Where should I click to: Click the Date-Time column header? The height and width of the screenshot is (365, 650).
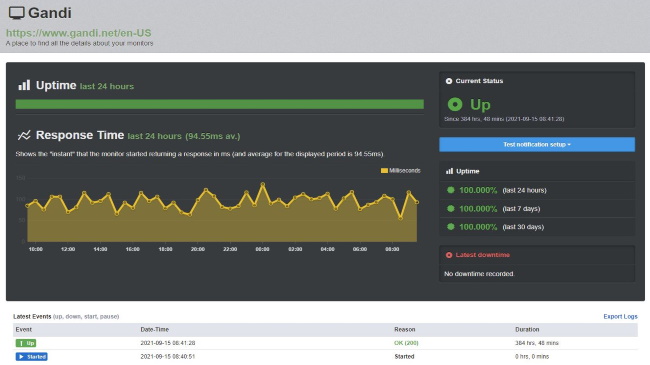pos(154,329)
